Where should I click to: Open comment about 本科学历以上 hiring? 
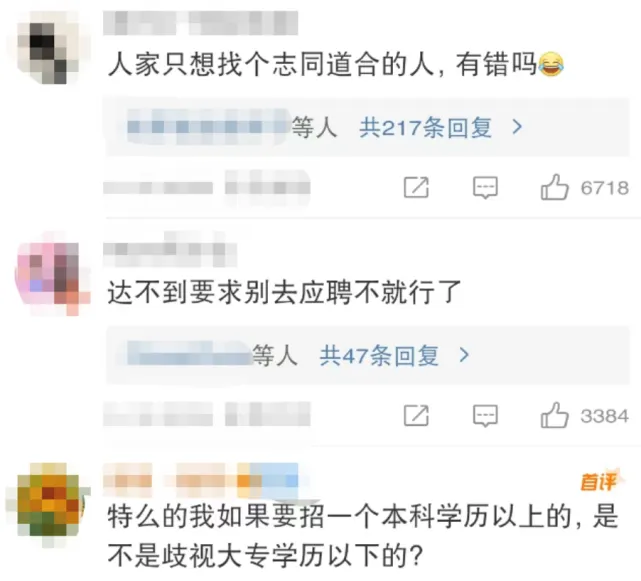(x=363, y=536)
